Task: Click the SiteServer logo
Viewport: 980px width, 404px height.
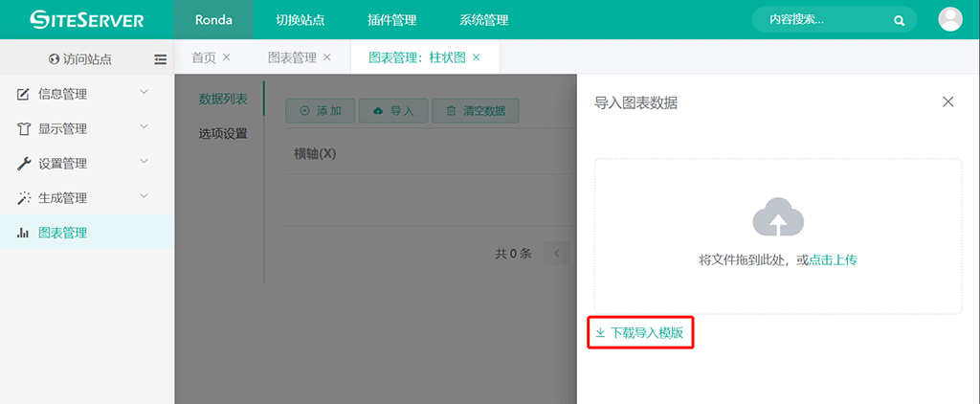Action: tap(87, 19)
